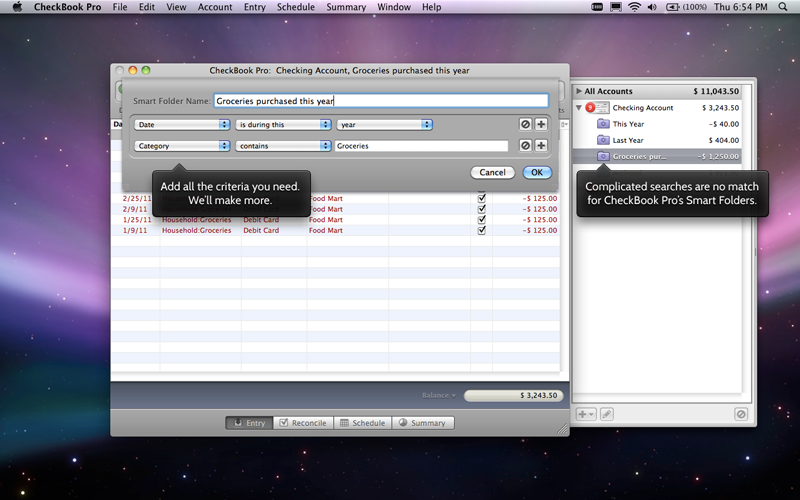Open the Help menu
The width and height of the screenshot is (800, 500).
tap(431, 7)
